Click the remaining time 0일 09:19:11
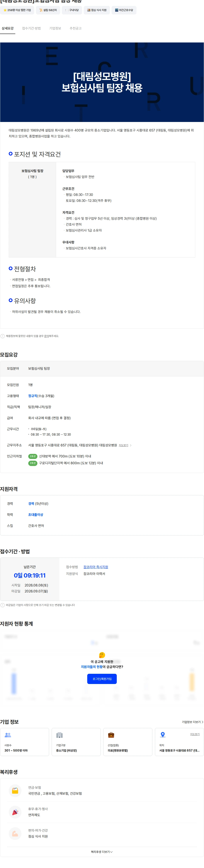Viewport: 204px width, 868px height. (x=30, y=576)
